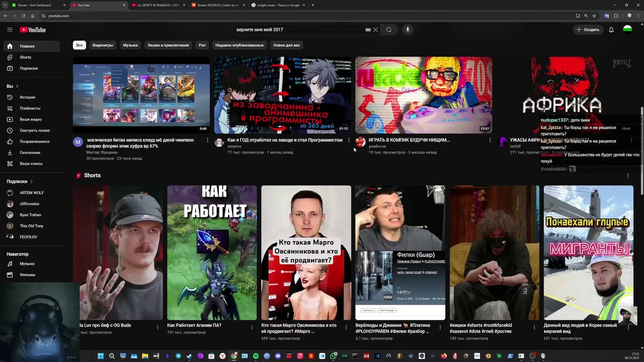Click the YouTube logo

[x=33, y=30]
